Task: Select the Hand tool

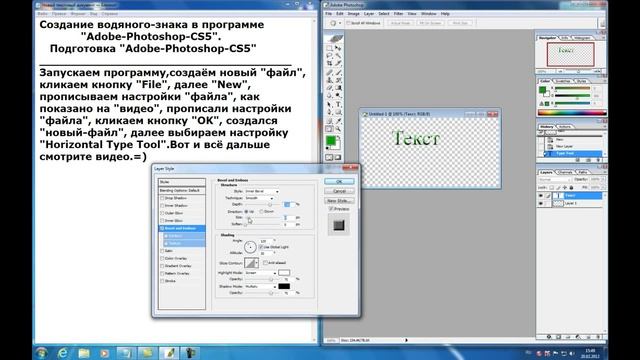Action: [x=329, y=129]
